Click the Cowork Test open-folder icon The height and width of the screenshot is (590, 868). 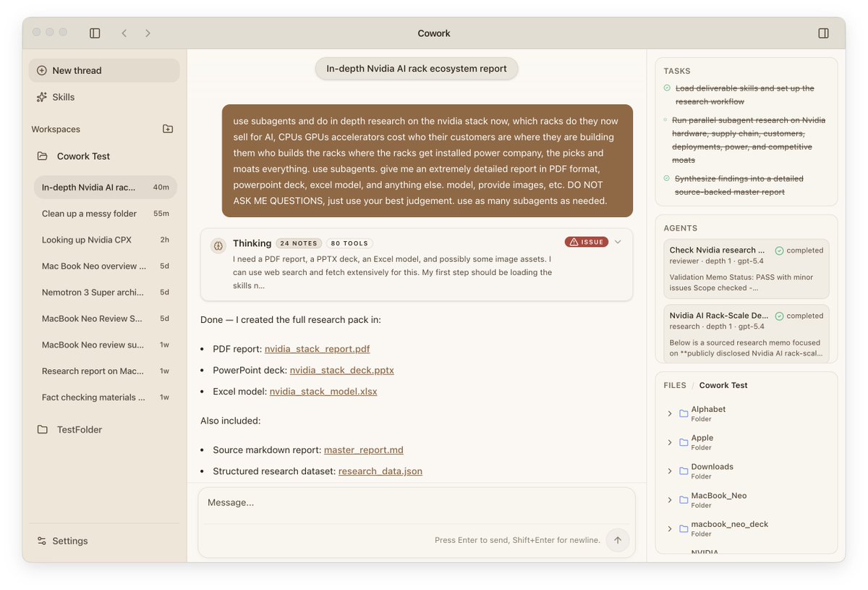(43, 156)
